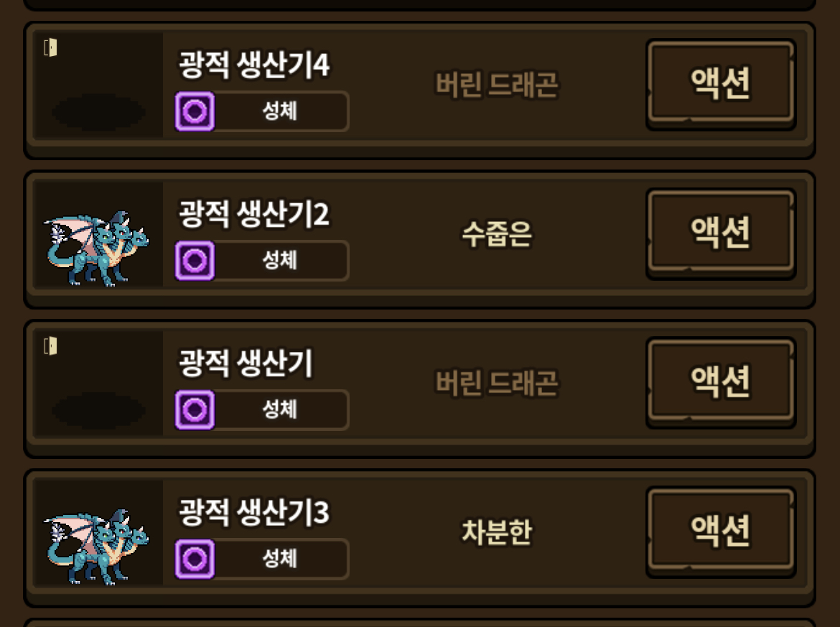Select the three-headed dragon thumbnail of 광적 생산기2
Screen dimensions: 840x627
click(96, 248)
